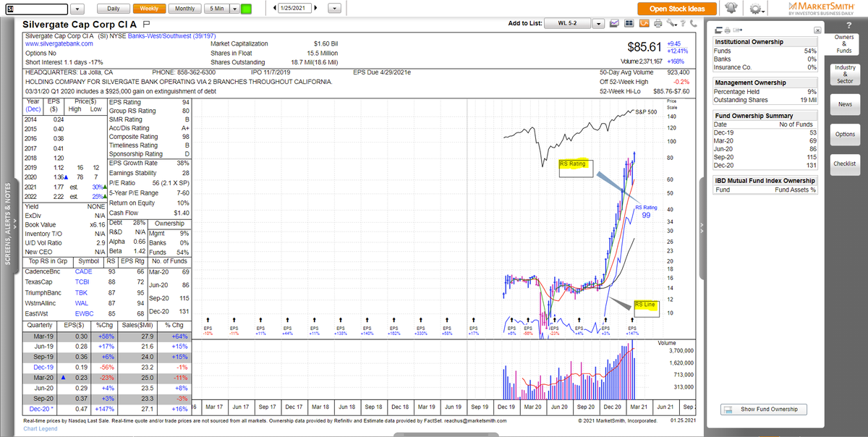This screenshot has height=437, width=868.
Task: Open the www.silvergatebank.com link
Action: (x=59, y=43)
